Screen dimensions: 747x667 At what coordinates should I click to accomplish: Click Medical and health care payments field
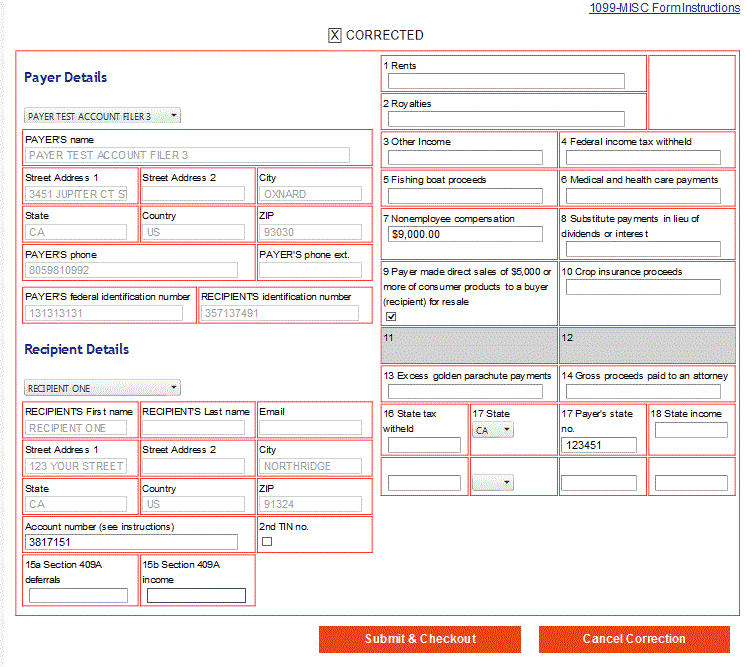tap(643, 195)
